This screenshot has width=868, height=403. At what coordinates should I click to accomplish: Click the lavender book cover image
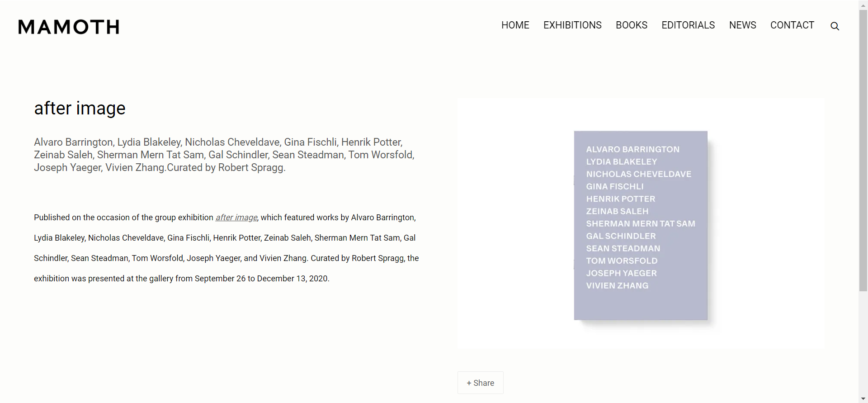(641, 225)
